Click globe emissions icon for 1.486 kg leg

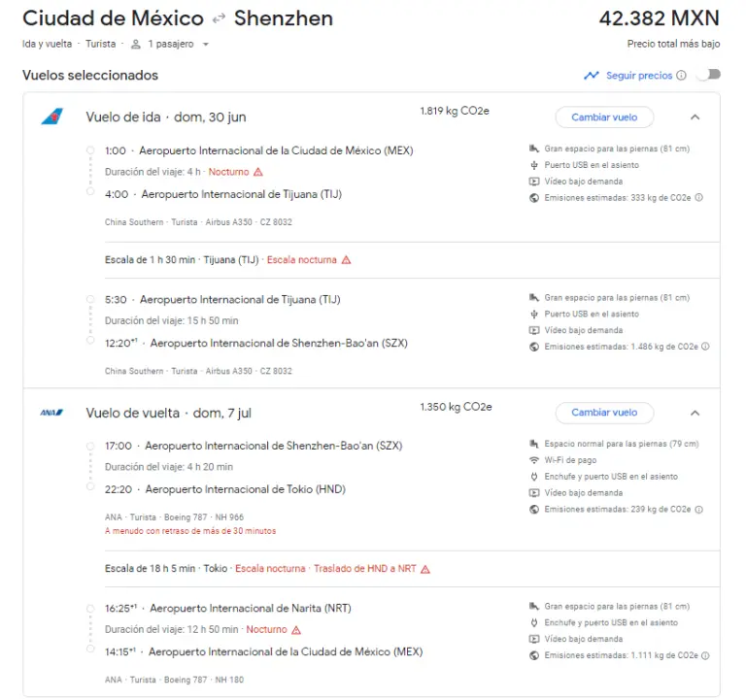[534, 347]
